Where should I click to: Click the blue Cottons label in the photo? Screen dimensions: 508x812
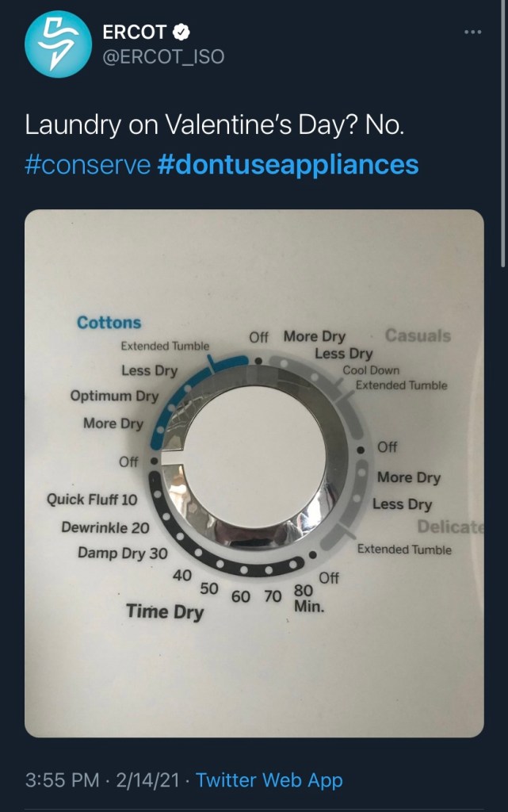pos(109,323)
